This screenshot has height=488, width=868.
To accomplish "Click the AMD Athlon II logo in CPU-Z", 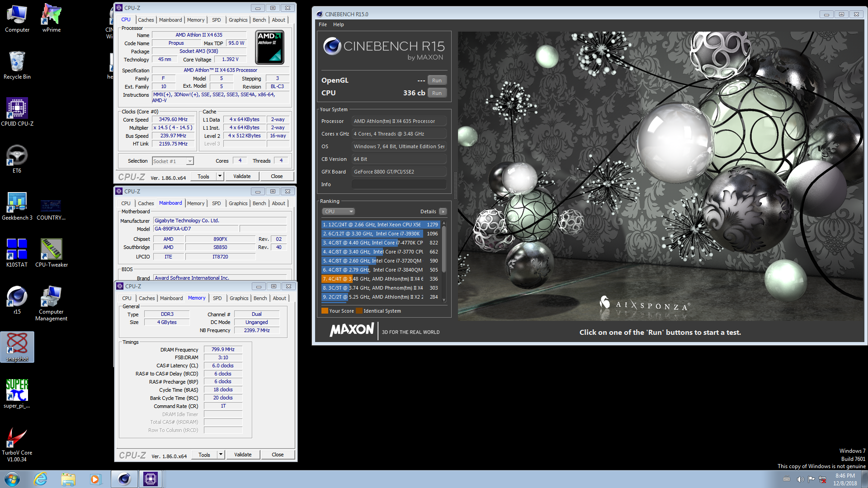I will coord(269,47).
